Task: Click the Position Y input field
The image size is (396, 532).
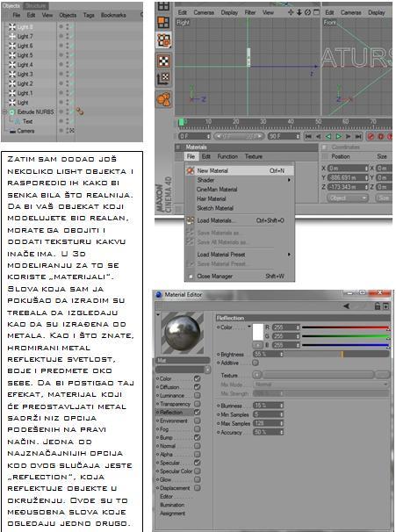Action: 348,177
